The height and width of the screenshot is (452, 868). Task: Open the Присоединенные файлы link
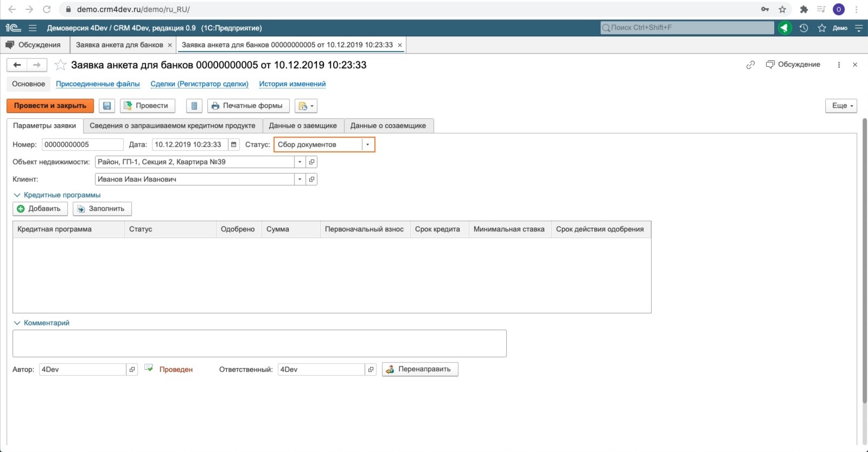click(98, 84)
